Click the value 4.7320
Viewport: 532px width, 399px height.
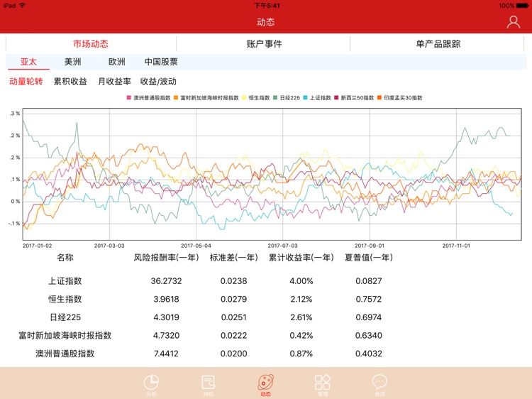click(166, 336)
